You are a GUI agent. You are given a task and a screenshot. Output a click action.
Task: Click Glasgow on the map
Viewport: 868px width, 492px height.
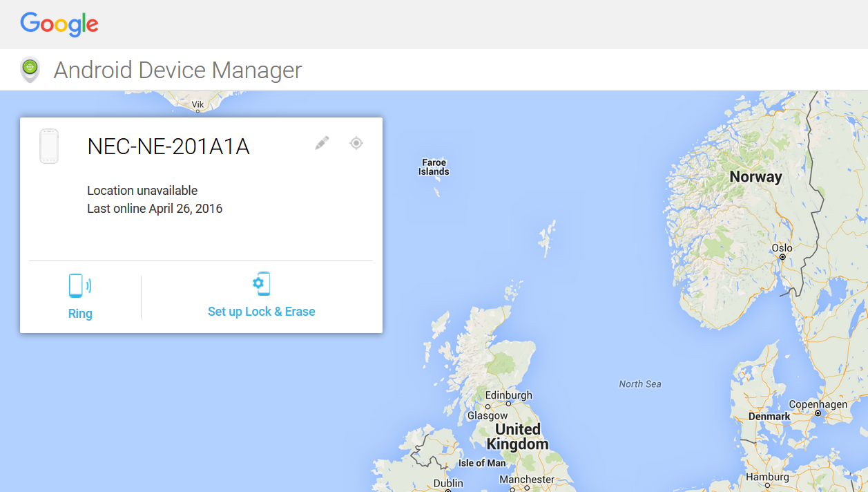tap(488, 416)
